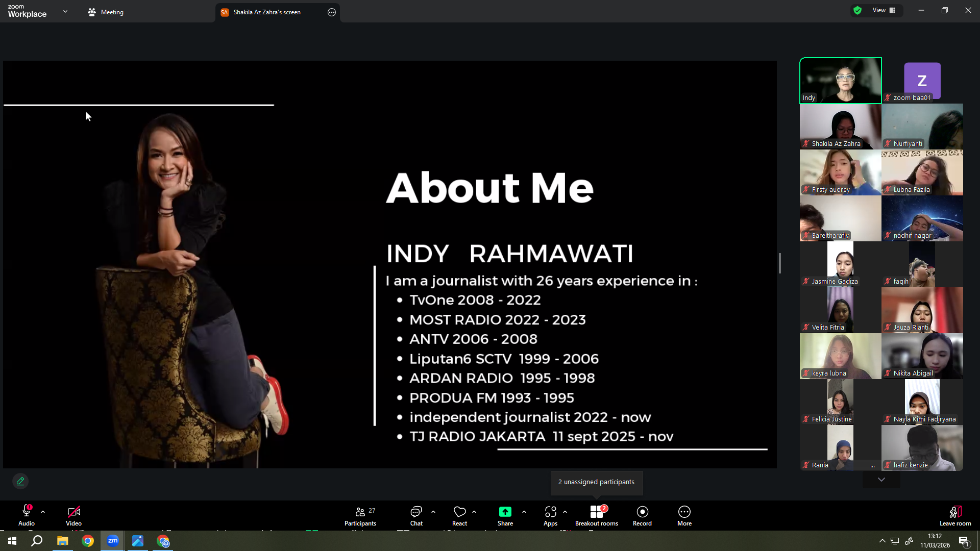Open the Participants panel
Screen dimensions: 980x551
(x=360, y=515)
